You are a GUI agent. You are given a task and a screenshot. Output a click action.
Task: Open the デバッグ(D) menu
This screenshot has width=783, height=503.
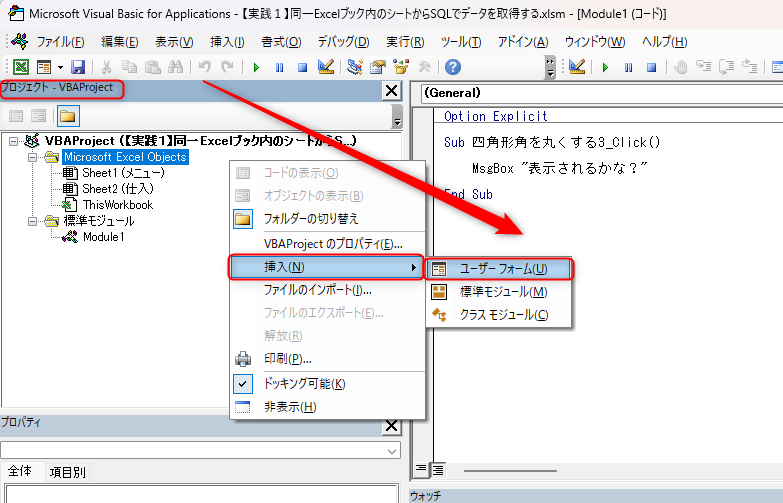click(x=344, y=42)
